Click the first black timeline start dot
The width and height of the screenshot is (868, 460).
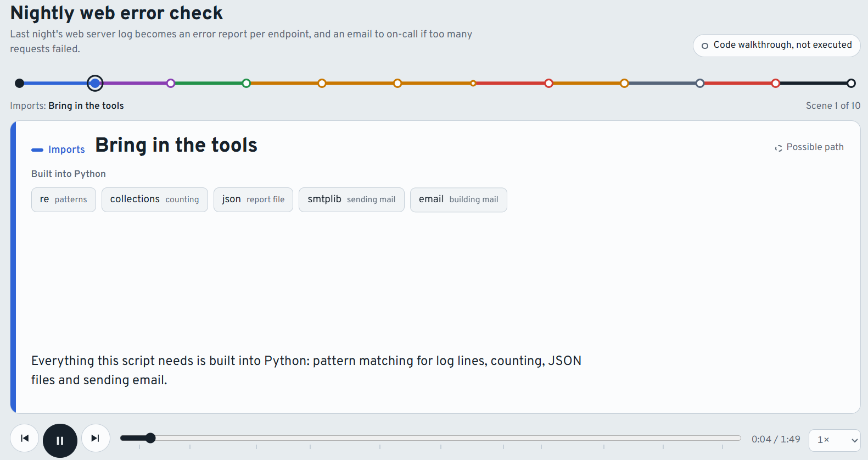point(20,84)
